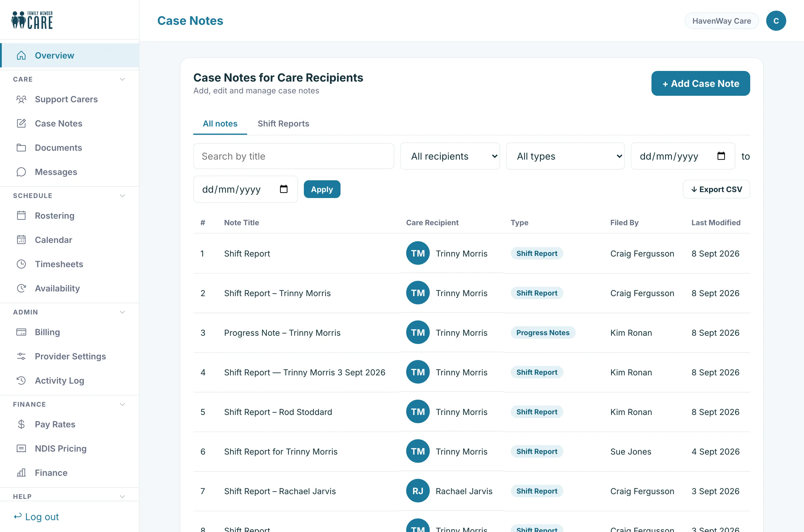Log out of the application
Screen dimensions: 804x532
coord(36,517)
